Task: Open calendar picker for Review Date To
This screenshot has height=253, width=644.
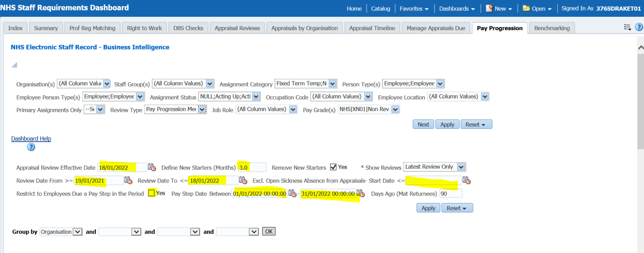Action: point(243,180)
